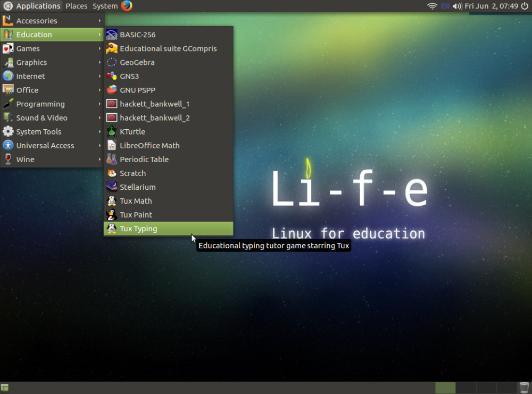Launch KTurtle via its turtle icon
The image size is (532, 394).
(112, 131)
